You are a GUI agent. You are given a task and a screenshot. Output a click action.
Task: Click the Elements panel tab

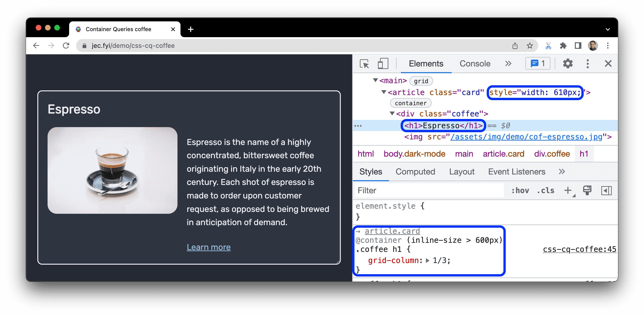tap(426, 64)
